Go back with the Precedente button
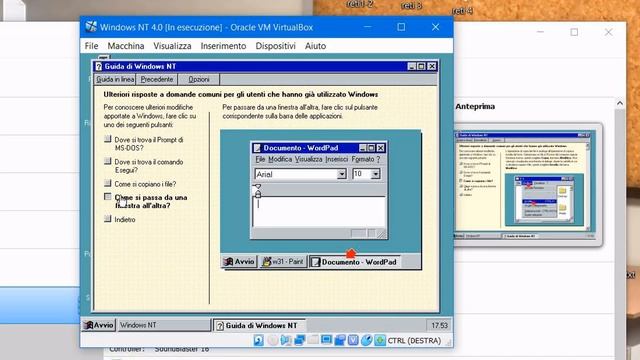Screen dimensions: 640x360 pos(157,79)
